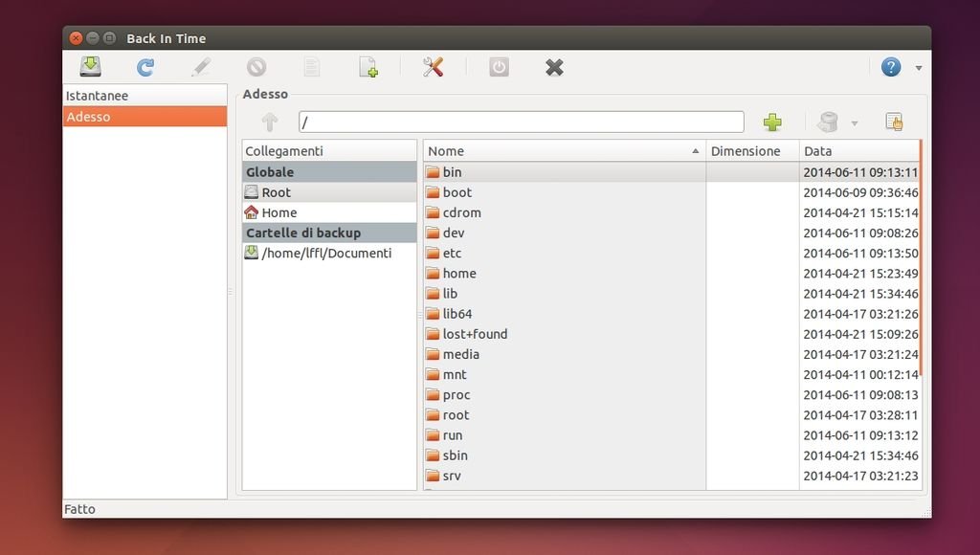Expand the restore button dropdown arrow

click(855, 123)
